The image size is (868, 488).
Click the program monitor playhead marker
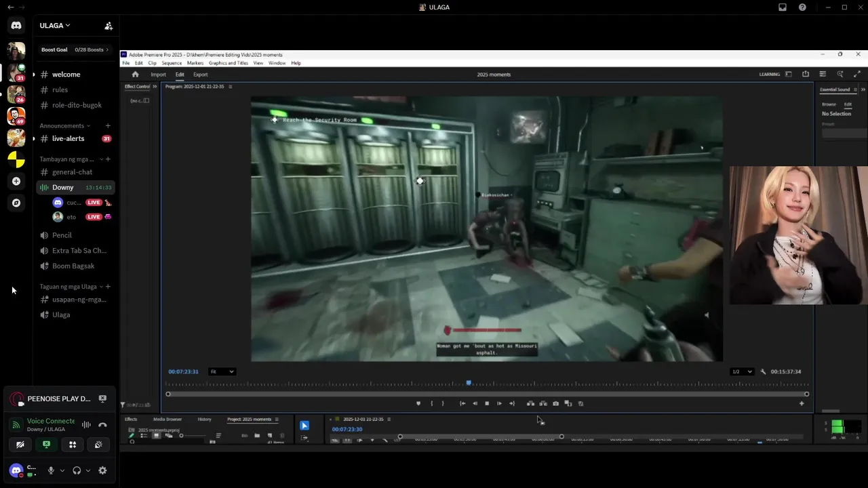[x=469, y=383]
